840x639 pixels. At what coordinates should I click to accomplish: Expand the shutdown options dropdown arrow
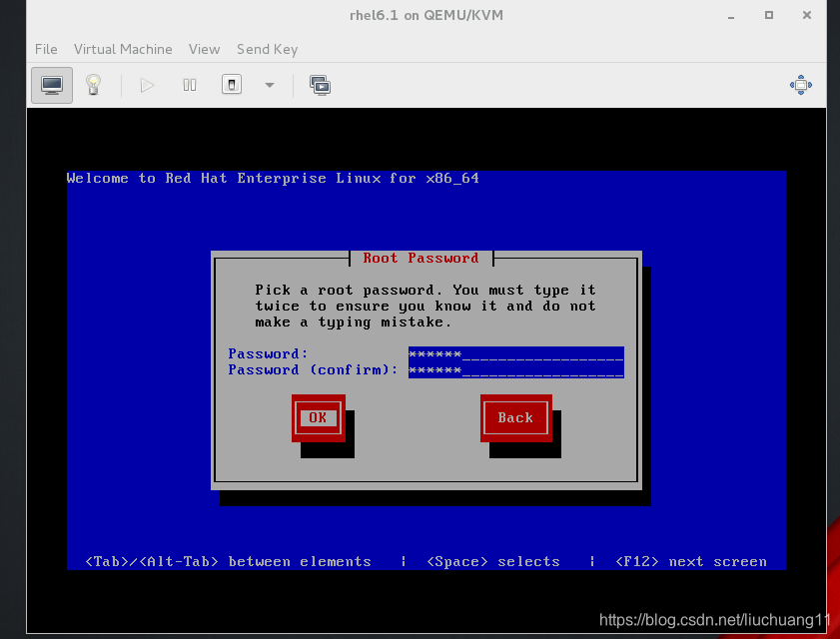[x=270, y=85]
